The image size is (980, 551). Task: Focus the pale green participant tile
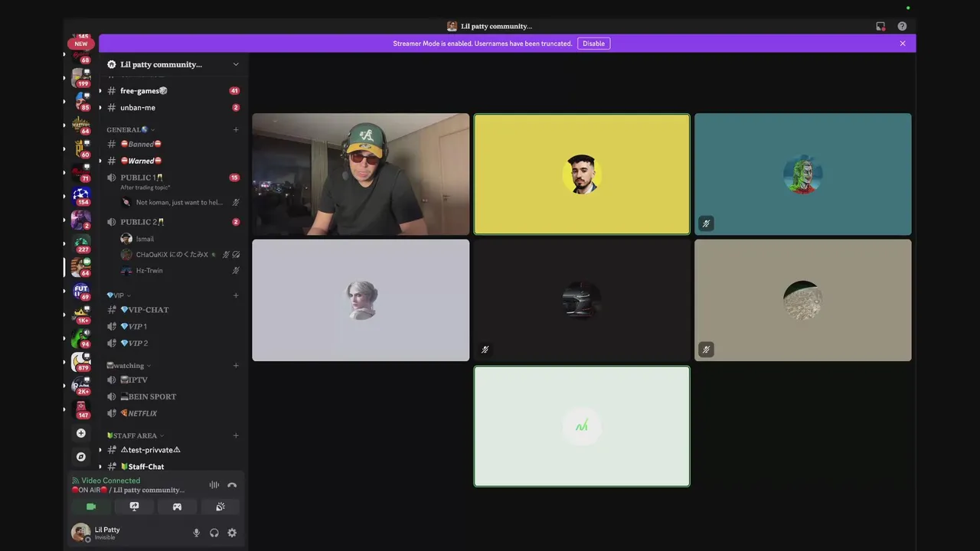[x=582, y=426]
